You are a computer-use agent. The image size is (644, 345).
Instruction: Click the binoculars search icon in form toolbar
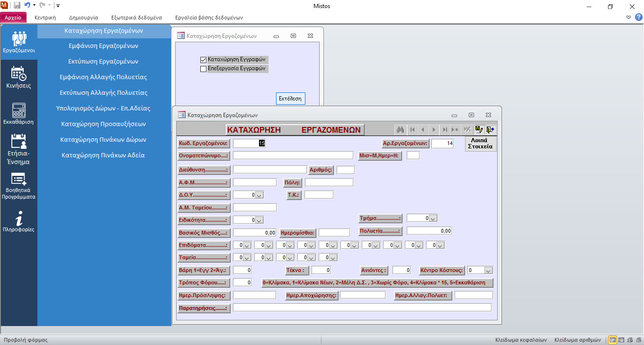pos(400,129)
